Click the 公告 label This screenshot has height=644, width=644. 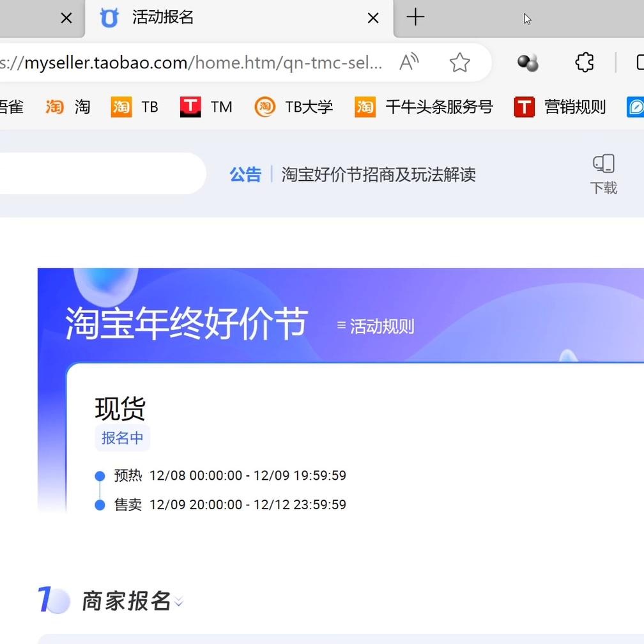(x=245, y=174)
